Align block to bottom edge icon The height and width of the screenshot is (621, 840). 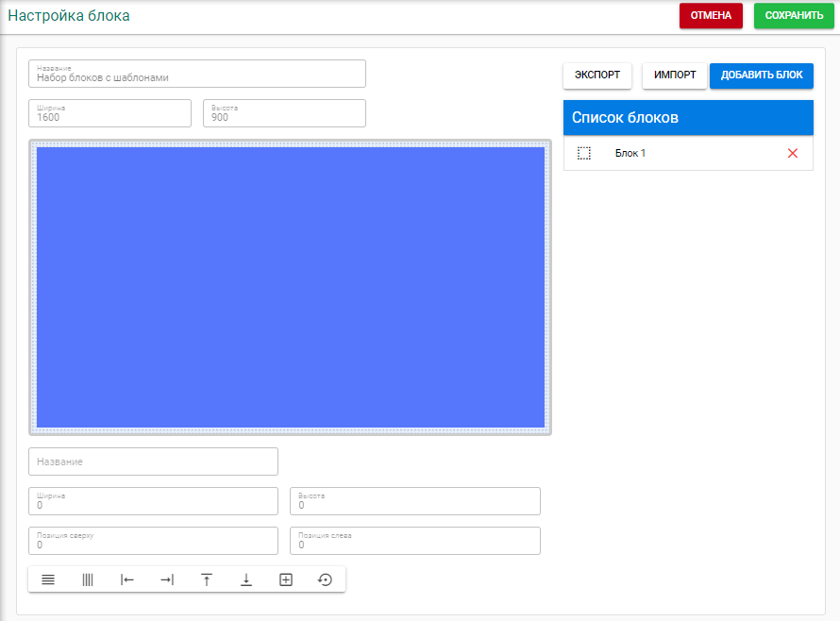tap(246, 579)
